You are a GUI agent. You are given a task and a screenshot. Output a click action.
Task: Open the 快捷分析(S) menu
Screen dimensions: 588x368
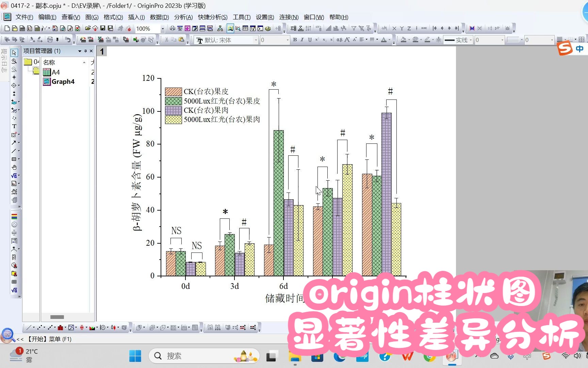pos(213,17)
